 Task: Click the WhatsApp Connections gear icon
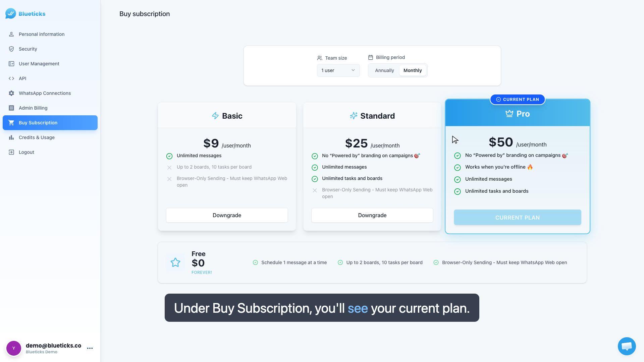[11, 93]
